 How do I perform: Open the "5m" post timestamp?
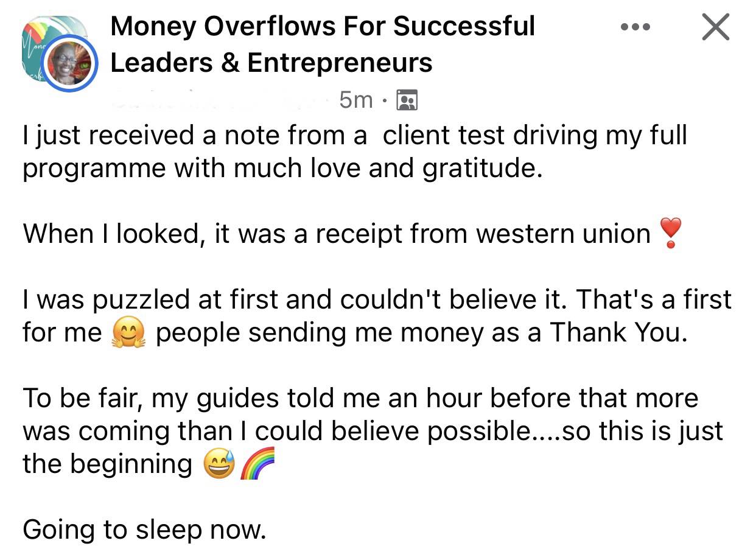click(356, 100)
